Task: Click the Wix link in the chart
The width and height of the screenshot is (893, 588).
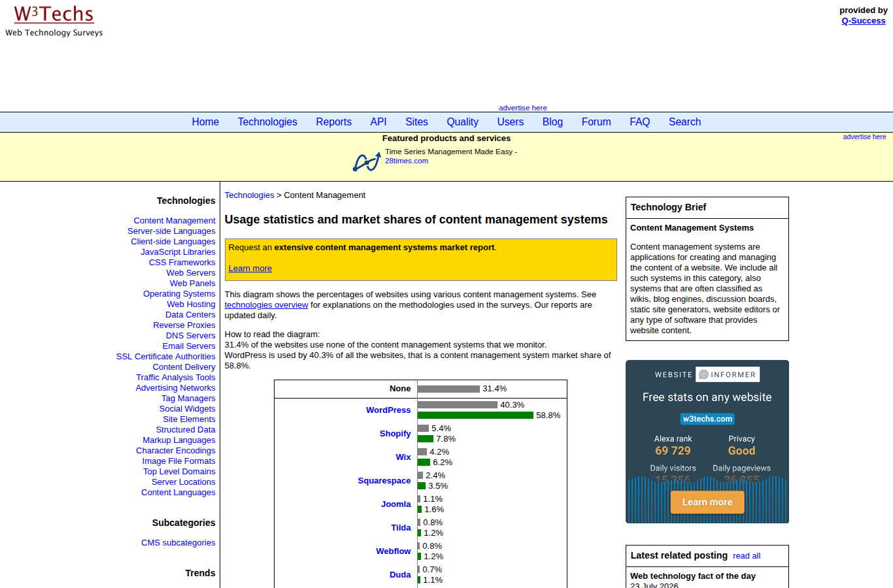Action: [403, 457]
